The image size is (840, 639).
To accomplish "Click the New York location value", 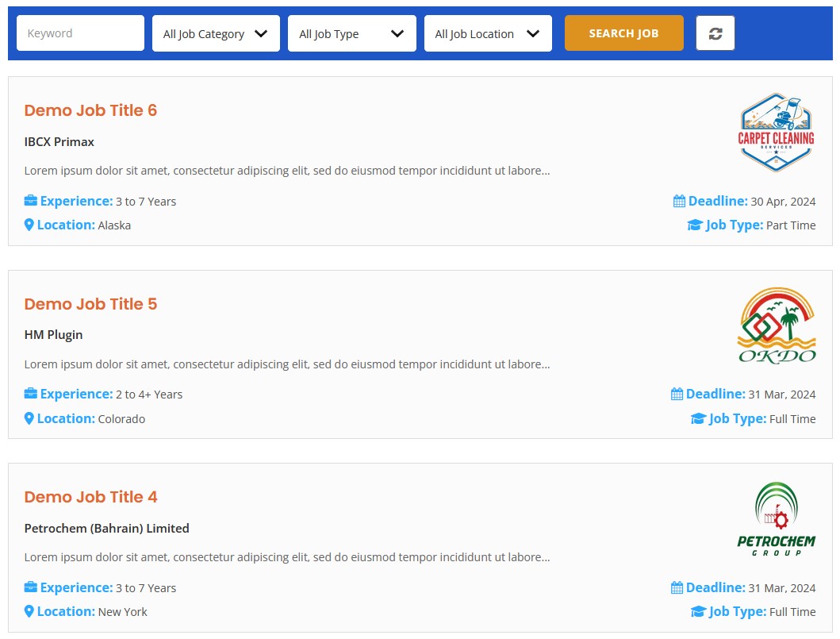I will pos(123,612).
